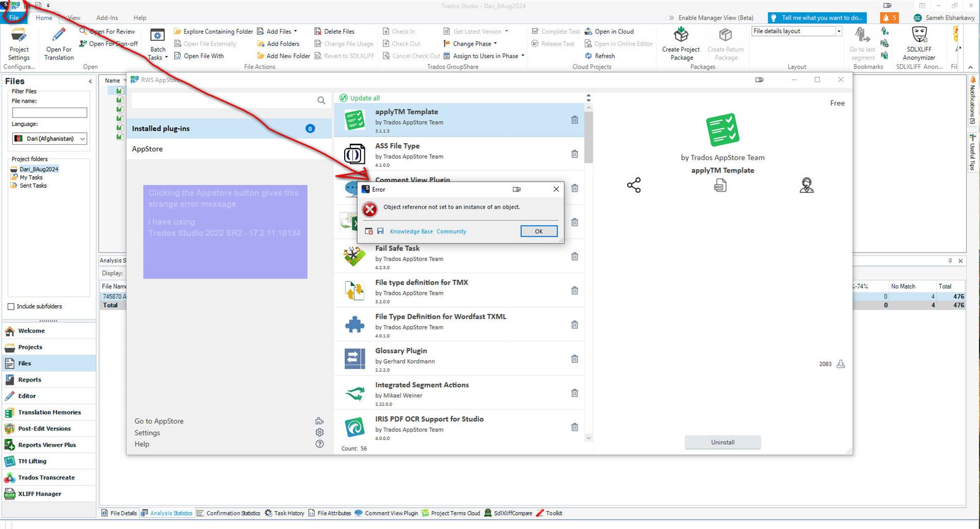Click download count icon next to 2083
980x529 pixels.
click(x=841, y=364)
